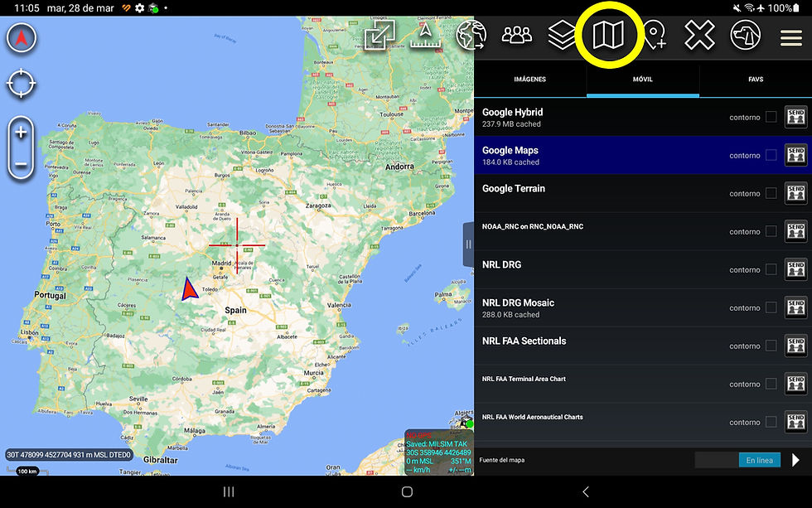Screen dimensions: 812x508
Task: Open the globe go-to tool
Action: (471, 35)
